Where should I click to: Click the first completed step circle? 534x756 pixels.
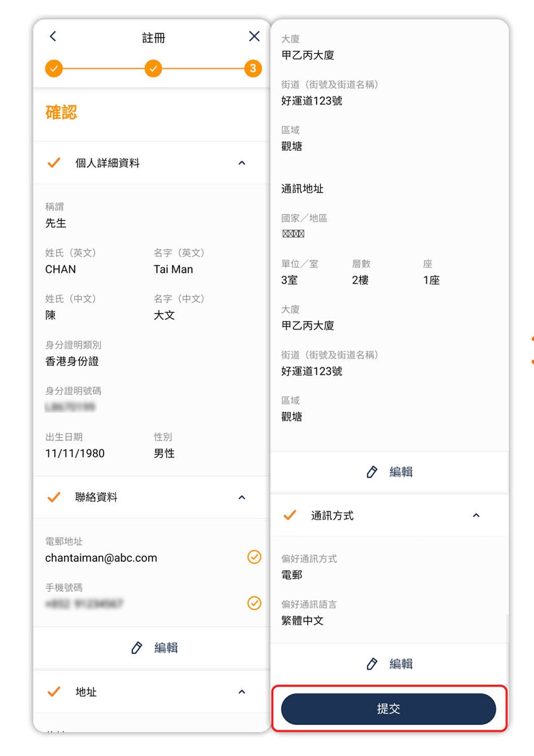tap(54, 69)
